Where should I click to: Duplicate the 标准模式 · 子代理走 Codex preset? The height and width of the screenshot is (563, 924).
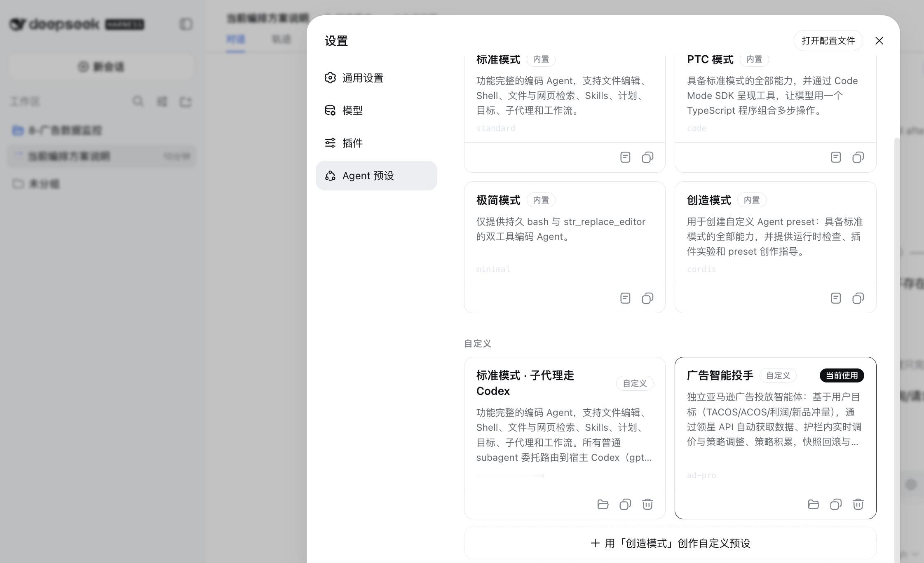click(625, 504)
